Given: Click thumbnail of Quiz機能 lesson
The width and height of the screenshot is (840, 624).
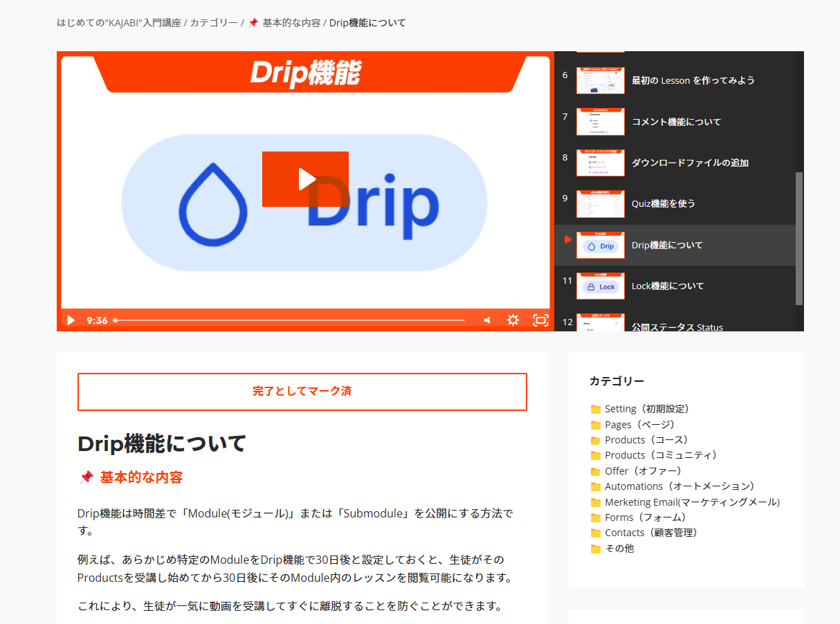Looking at the screenshot, I should 601,204.
